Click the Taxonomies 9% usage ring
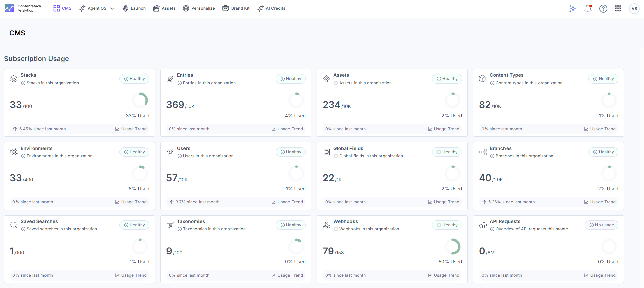644x288 pixels. tap(296, 246)
